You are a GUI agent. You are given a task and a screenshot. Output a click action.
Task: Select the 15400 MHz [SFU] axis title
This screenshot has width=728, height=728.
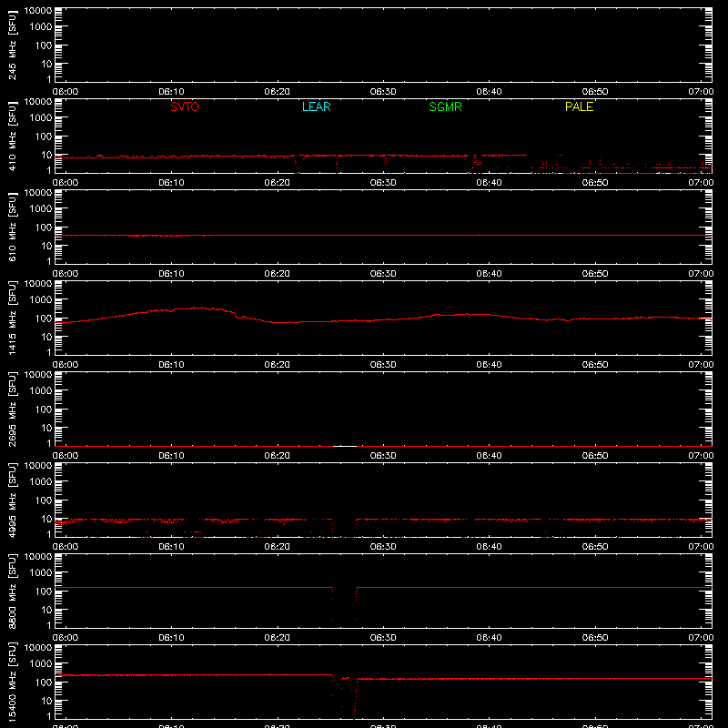(x=12, y=682)
